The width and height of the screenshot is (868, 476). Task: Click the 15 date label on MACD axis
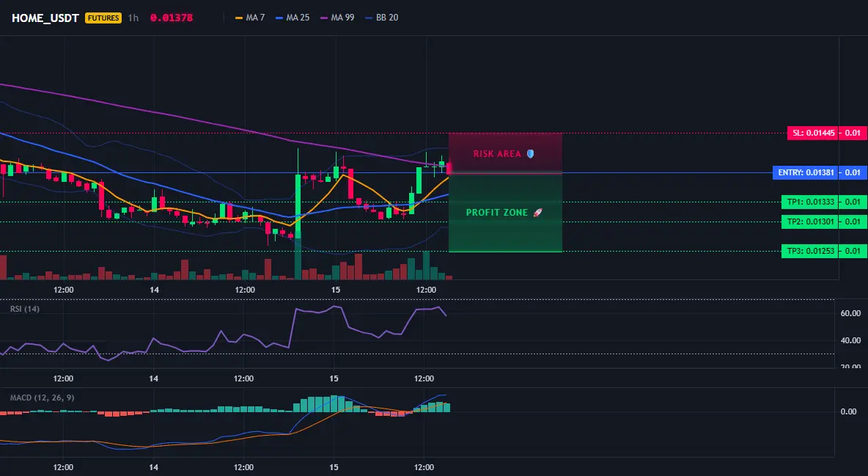point(334,467)
